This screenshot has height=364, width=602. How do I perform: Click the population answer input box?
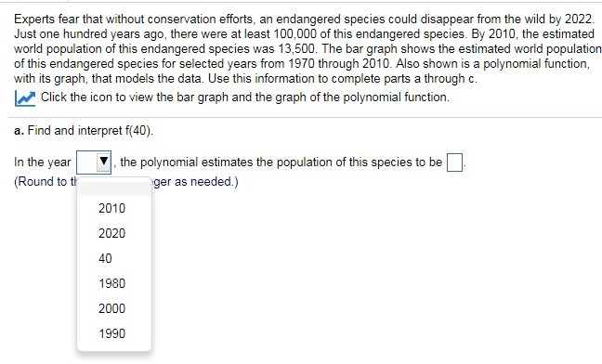pos(454,162)
